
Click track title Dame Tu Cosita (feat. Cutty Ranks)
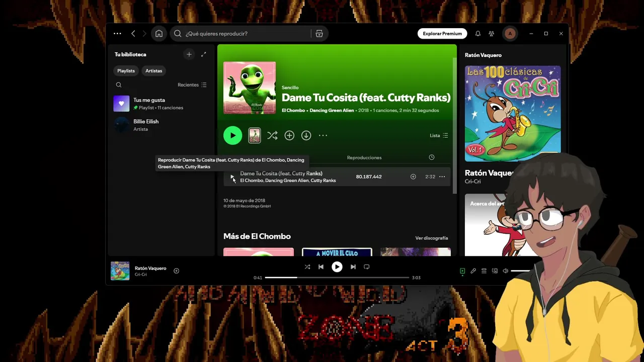pyautogui.click(x=281, y=173)
